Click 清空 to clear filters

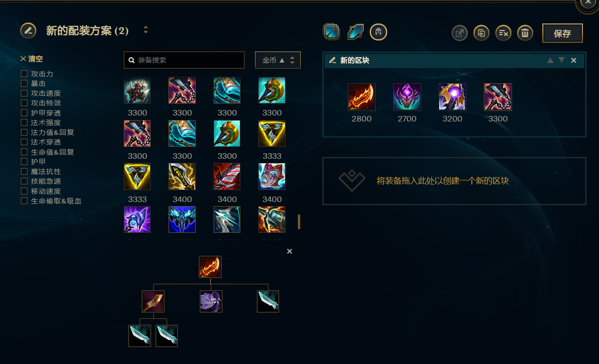click(x=32, y=59)
